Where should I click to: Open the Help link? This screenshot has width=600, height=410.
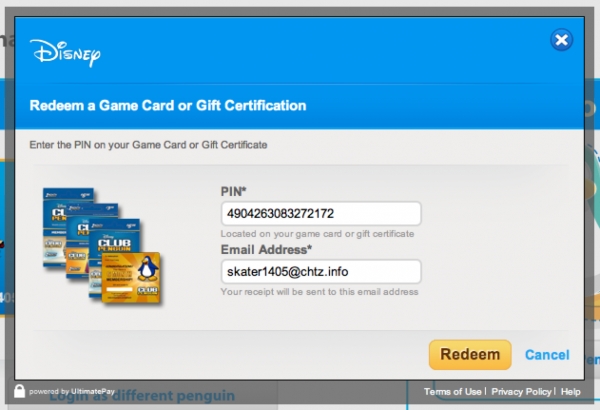click(x=570, y=391)
